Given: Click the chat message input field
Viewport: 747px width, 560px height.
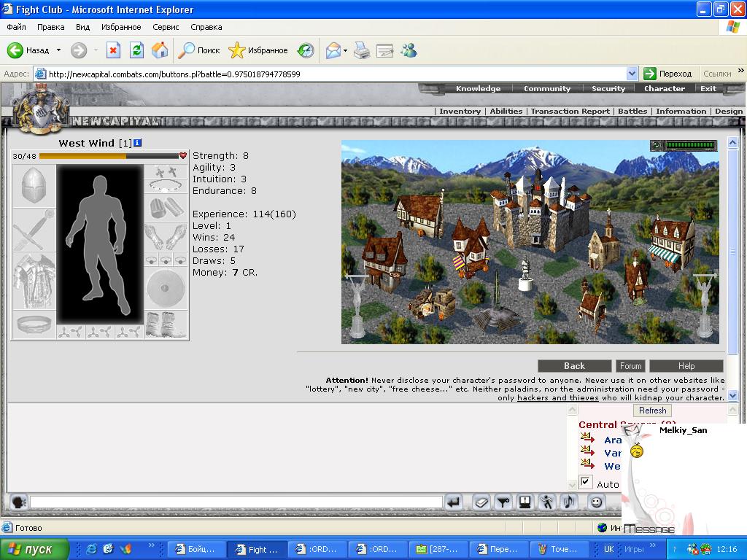Looking at the screenshot, I should click(x=236, y=502).
